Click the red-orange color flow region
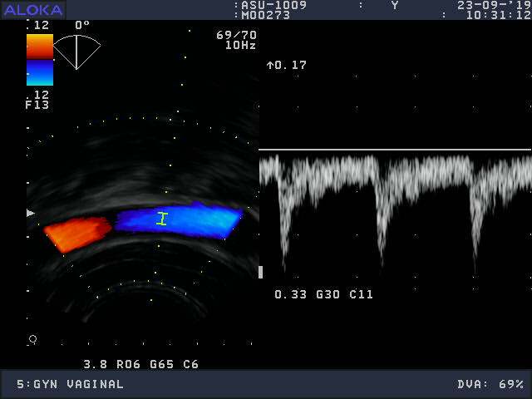 [x=76, y=234]
